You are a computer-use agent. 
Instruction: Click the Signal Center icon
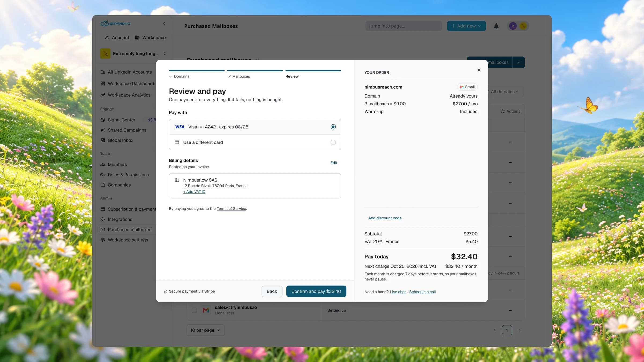coord(103,120)
